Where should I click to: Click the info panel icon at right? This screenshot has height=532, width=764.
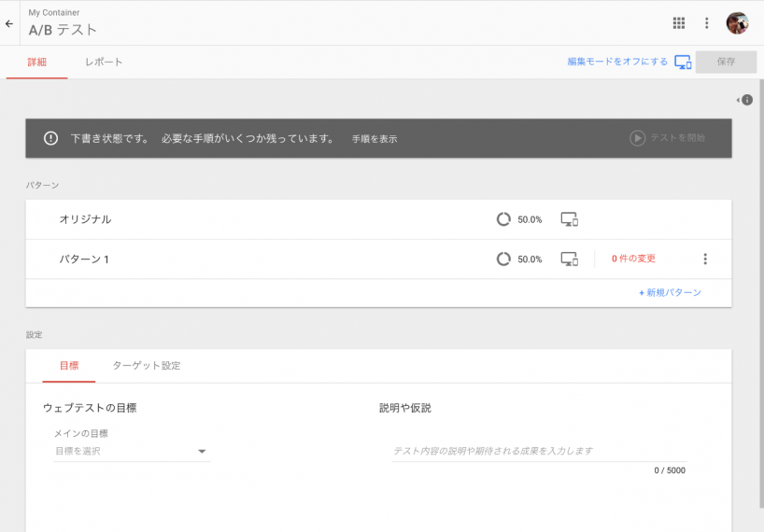(x=745, y=100)
